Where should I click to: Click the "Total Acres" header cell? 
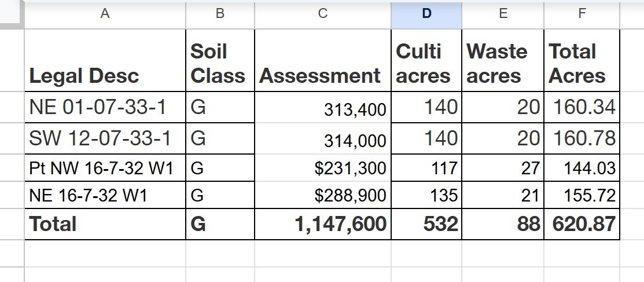coord(582,60)
